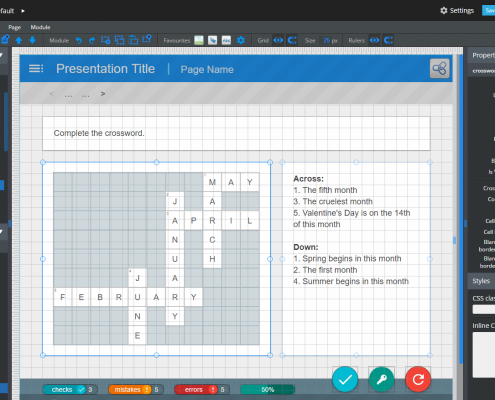The image size is (495, 400).
Task: Expand the Styles section in Properties
Action: 481,281
